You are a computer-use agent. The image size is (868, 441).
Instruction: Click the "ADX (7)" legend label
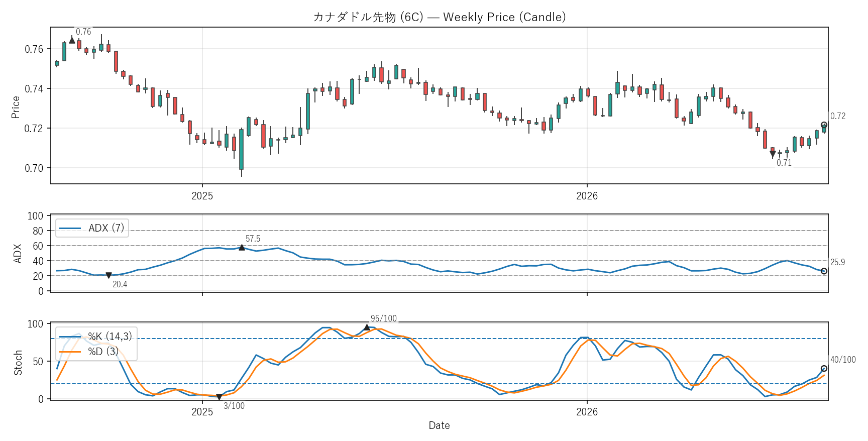coord(106,228)
